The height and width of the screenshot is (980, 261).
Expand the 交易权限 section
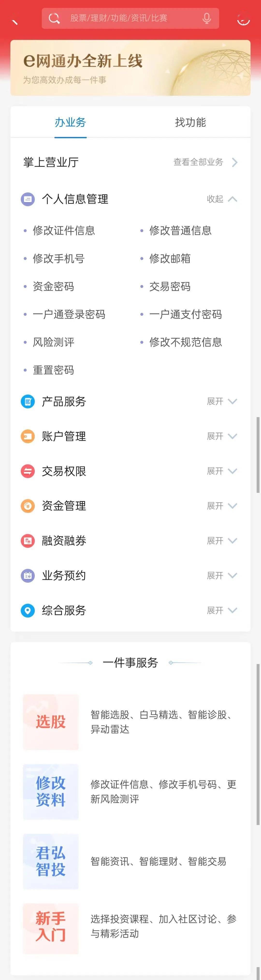222,471
